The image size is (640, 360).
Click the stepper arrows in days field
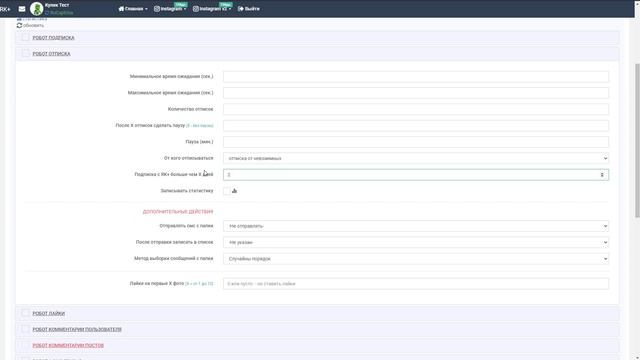[x=602, y=175]
